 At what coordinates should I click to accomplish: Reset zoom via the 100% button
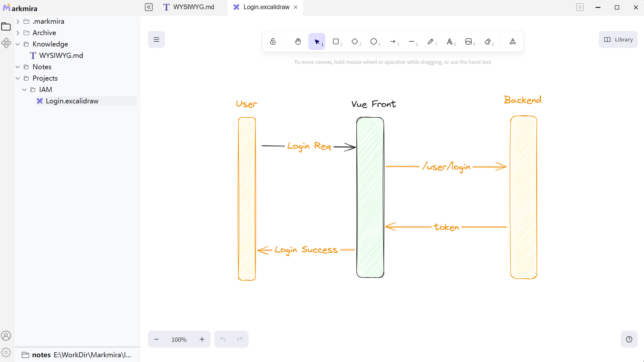click(x=179, y=339)
